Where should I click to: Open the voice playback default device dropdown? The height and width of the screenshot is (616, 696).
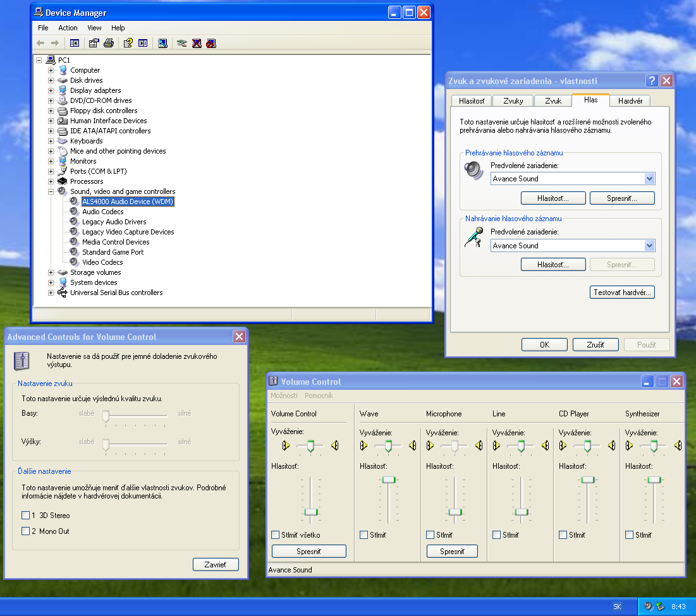click(649, 179)
